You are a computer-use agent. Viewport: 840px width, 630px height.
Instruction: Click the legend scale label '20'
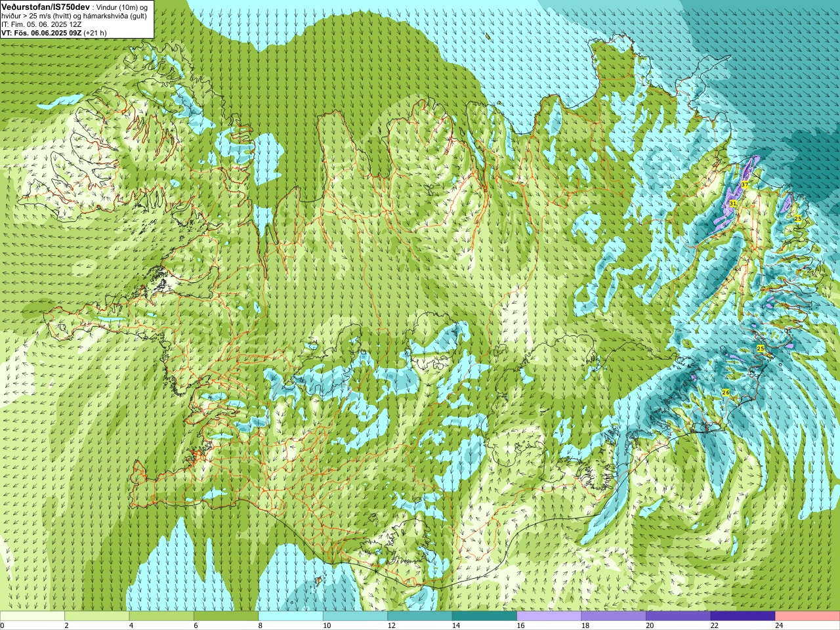click(650, 625)
